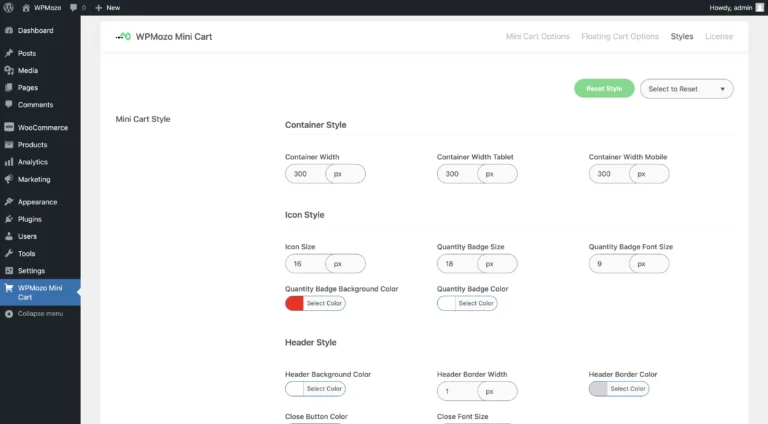Click the WooCommerce icon in sidebar
The image size is (768, 424).
point(9,127)
